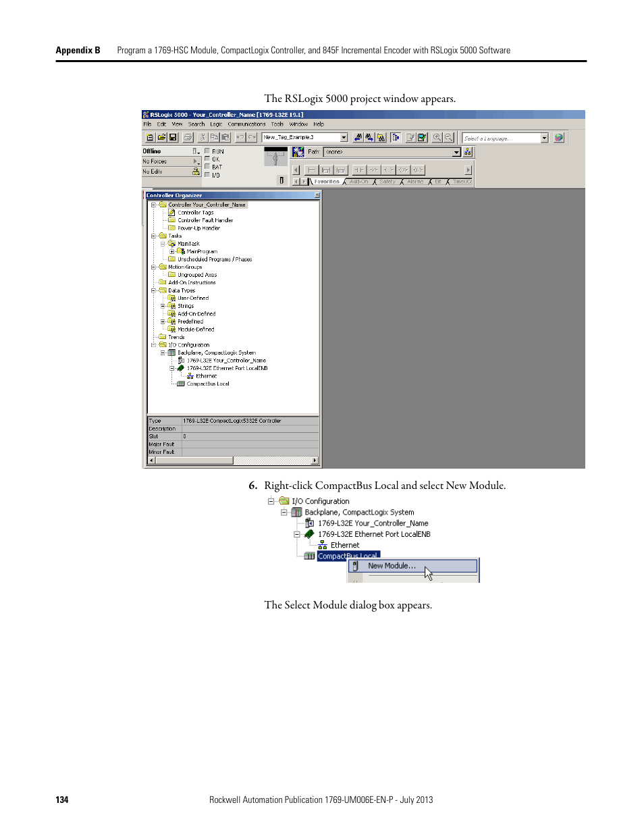Click the Ethernet network icon in organizer tree

[190, 376]
